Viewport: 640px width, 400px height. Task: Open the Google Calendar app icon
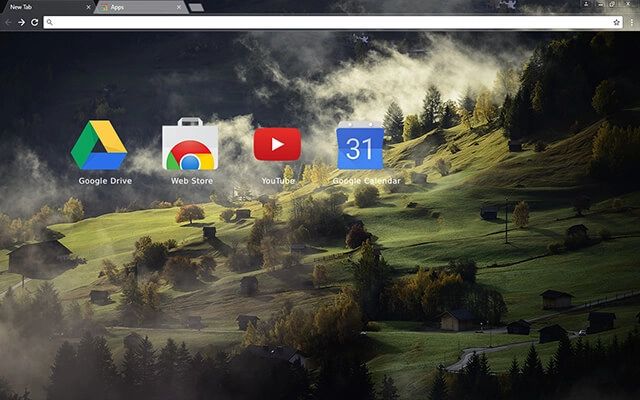click(x=360, y=145)
